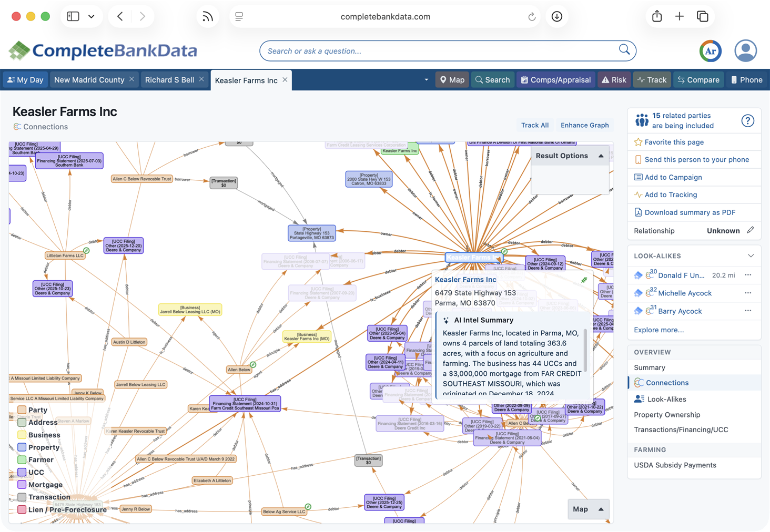Edit Relationship with the pencil icon
Viewport: 770px width, 532px height.
tap(751, 230)
